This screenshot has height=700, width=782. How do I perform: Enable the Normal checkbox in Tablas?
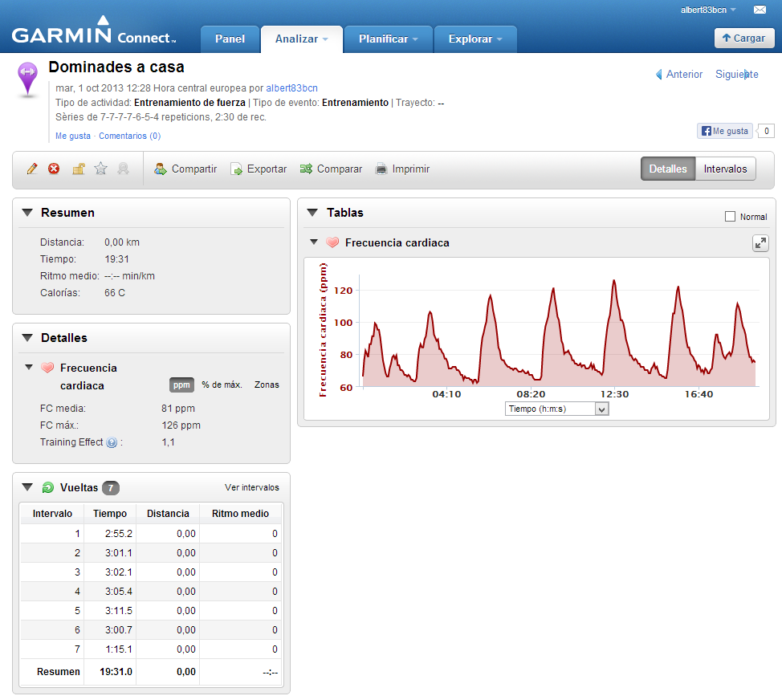730,216
